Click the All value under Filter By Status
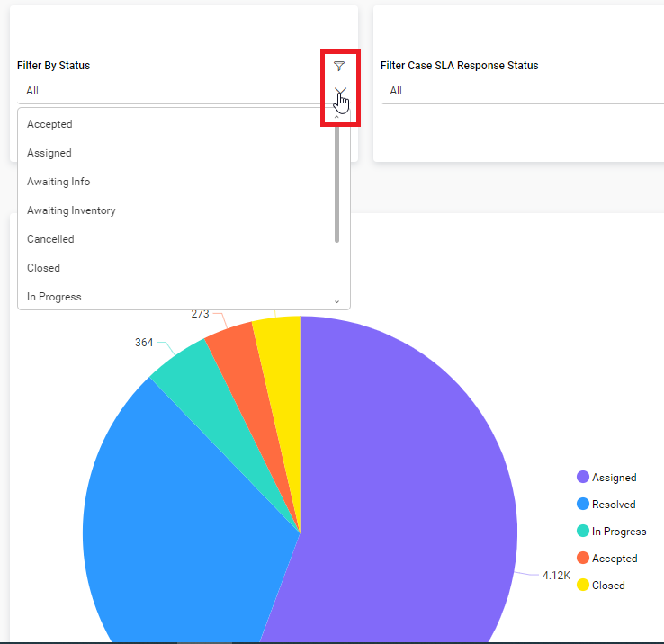This screenshot has height=644, width=664. pos(32,91)
